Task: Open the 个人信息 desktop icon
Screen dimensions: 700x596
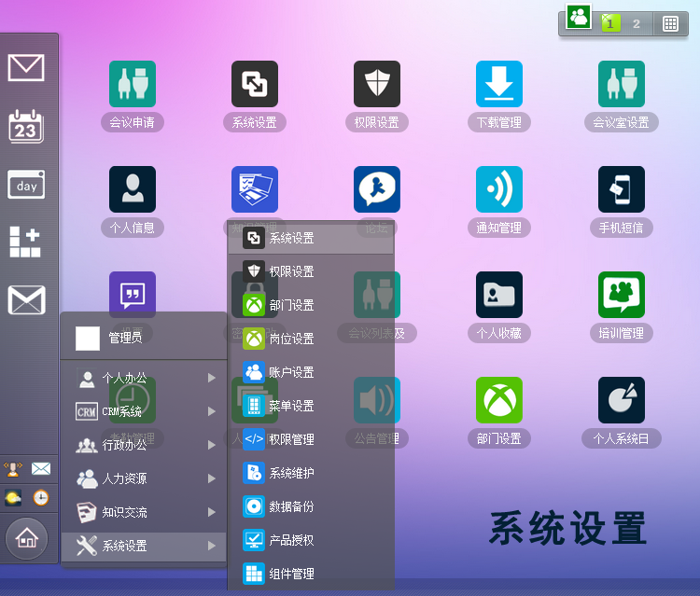Action: click(133, 190)
